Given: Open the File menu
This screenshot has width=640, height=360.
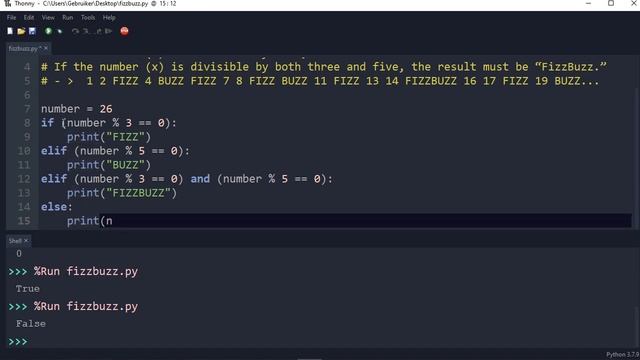Looking at the screenshot, I should tap(11, 18).
